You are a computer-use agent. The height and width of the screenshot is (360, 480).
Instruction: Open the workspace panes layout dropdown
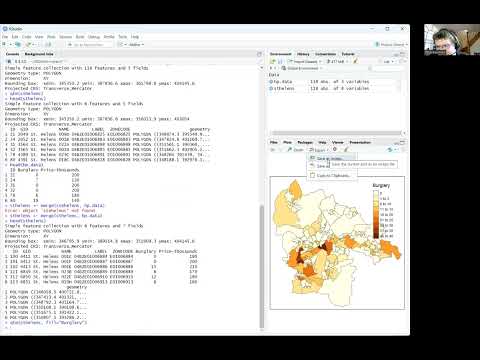pyautogui.click(x=121, y=44)
